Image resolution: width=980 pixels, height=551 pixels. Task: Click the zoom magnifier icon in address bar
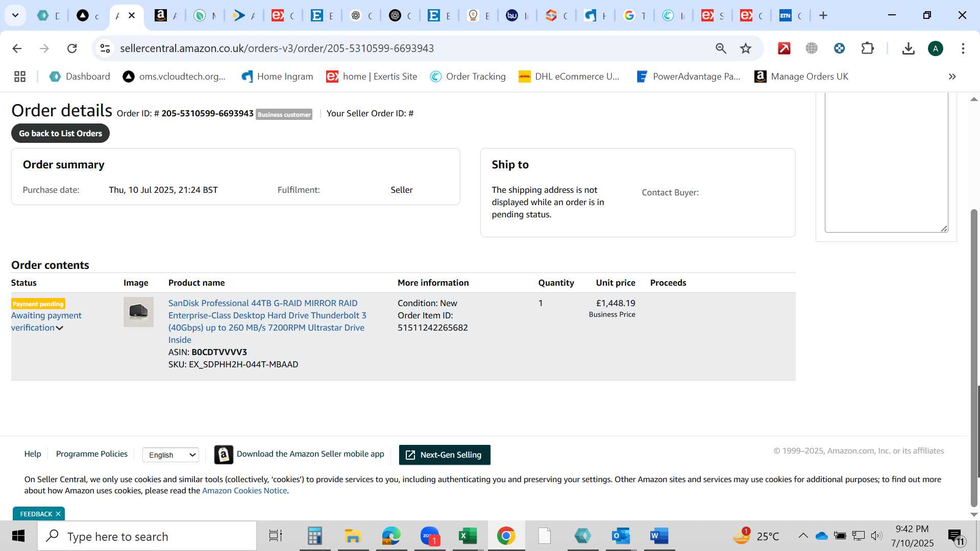point(721,48)
